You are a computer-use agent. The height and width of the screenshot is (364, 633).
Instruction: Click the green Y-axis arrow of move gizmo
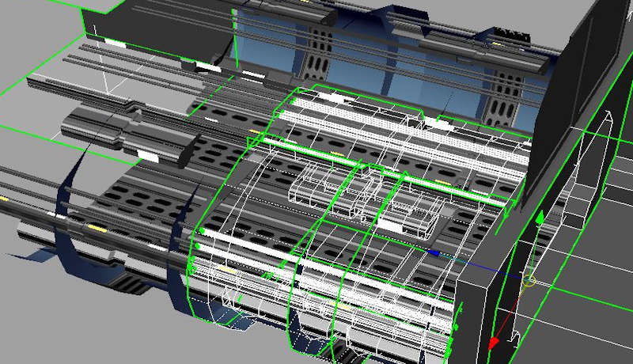(x=540, y=216)
